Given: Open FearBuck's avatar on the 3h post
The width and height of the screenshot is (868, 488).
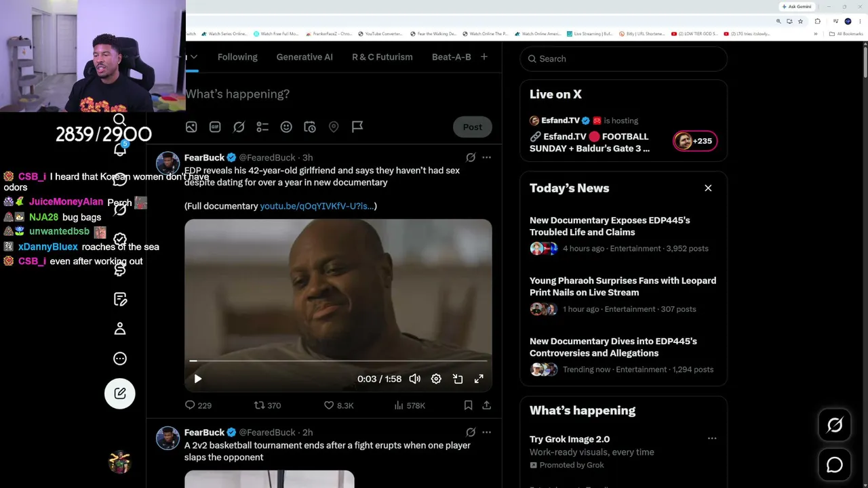Looking at the screenshot, I should 167,163.
